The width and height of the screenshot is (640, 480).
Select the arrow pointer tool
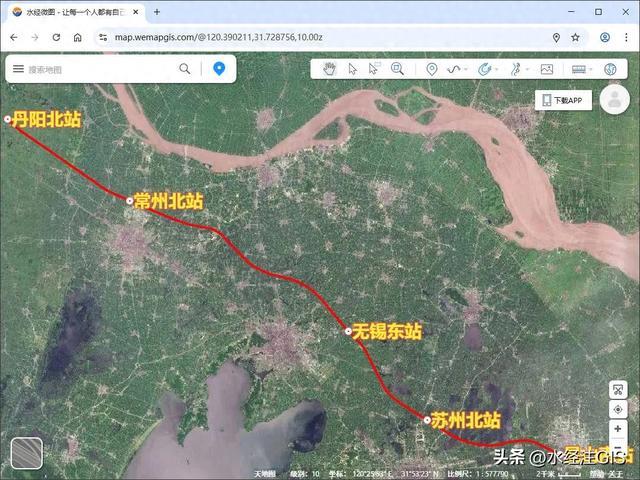[x=353, y=69]
